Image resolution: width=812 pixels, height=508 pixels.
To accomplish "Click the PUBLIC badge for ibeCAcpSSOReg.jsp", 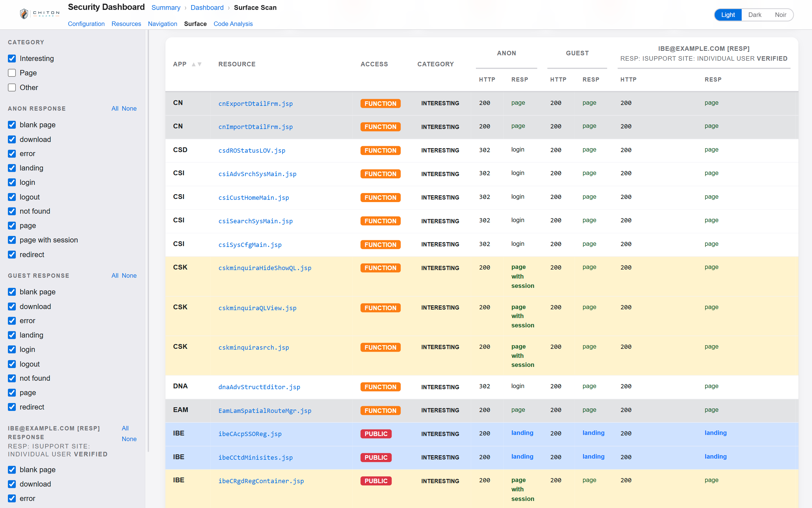I will click(376, 434).
